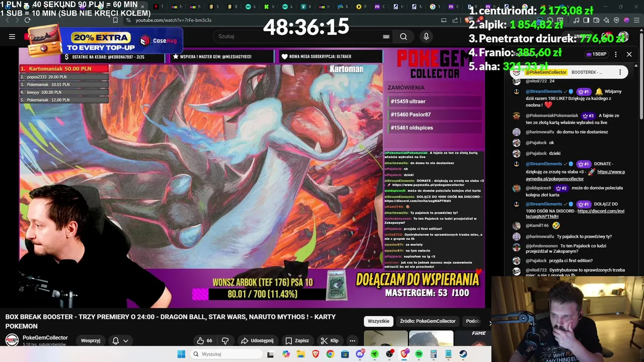Click the search magnifier button

403,36
